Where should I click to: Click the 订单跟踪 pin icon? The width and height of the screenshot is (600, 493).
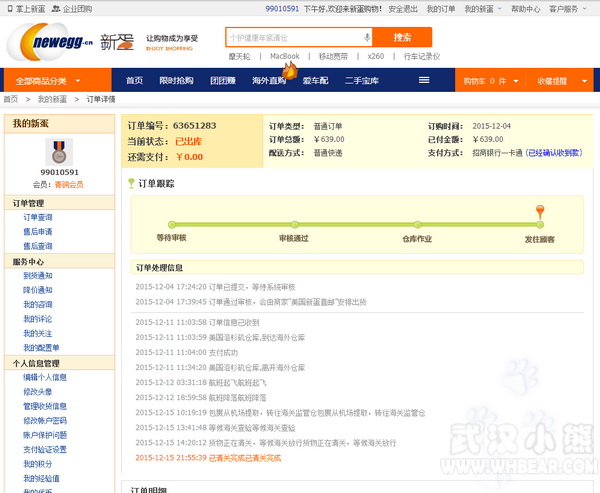point(131,183)
